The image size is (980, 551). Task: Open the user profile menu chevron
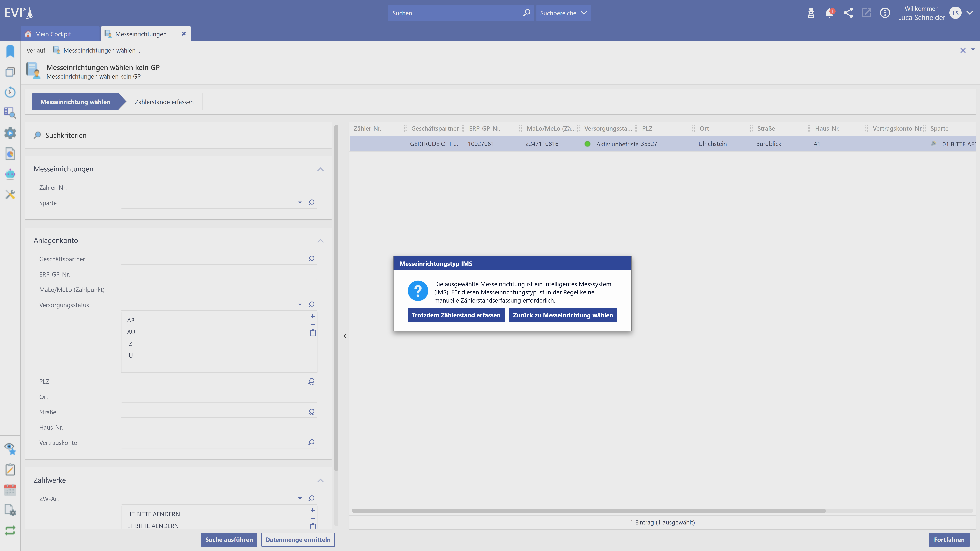click(970, 13)
